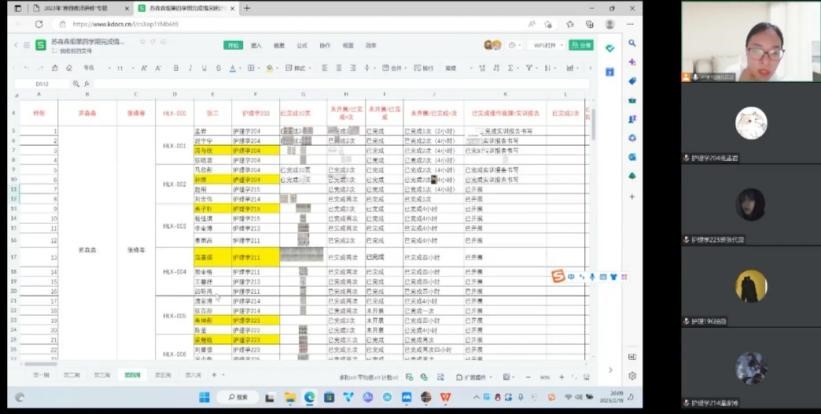Click the green Share button
This screenshot has height=414, width=821.
581,45
